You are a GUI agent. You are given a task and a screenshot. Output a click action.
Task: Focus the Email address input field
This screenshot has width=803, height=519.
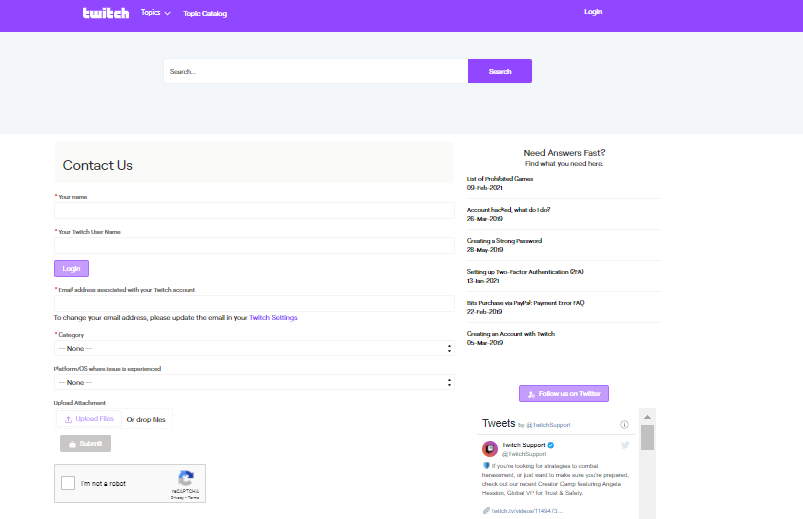pos(254,303)
